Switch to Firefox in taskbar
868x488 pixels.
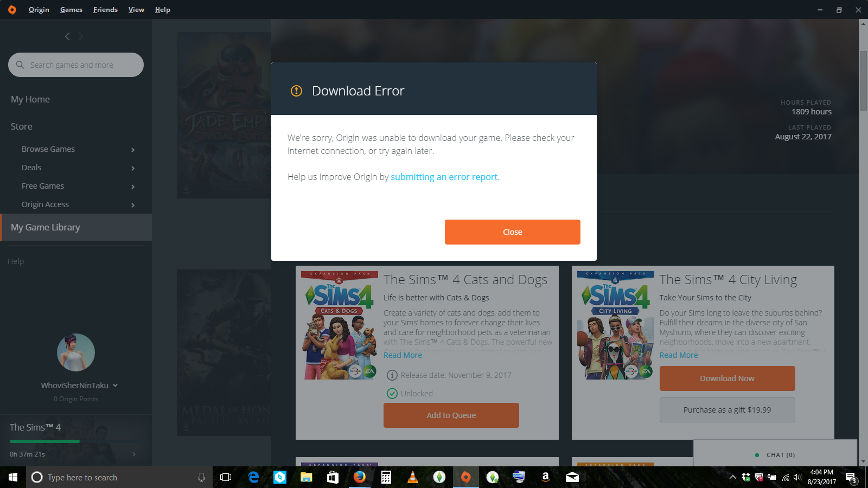tap(359, 477)
